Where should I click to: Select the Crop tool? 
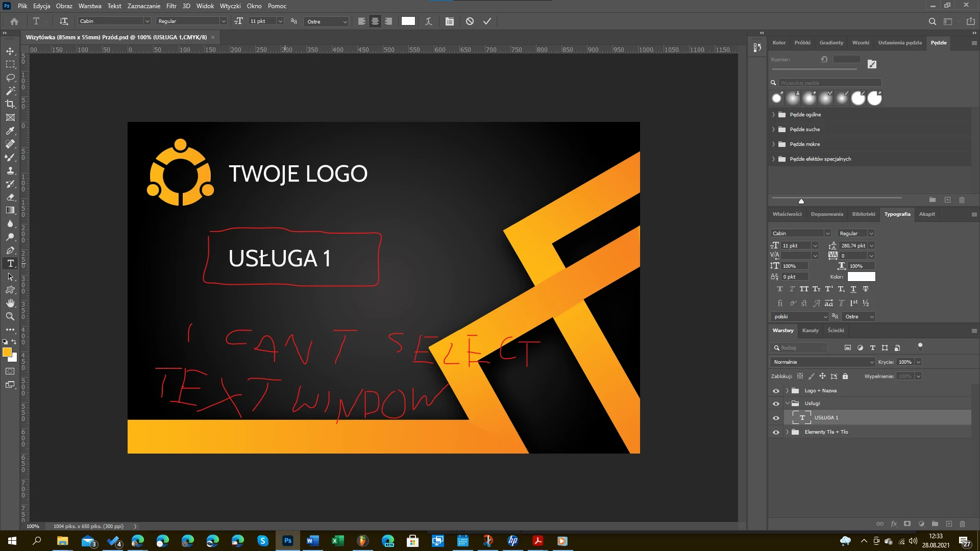[x=10, y=104]
